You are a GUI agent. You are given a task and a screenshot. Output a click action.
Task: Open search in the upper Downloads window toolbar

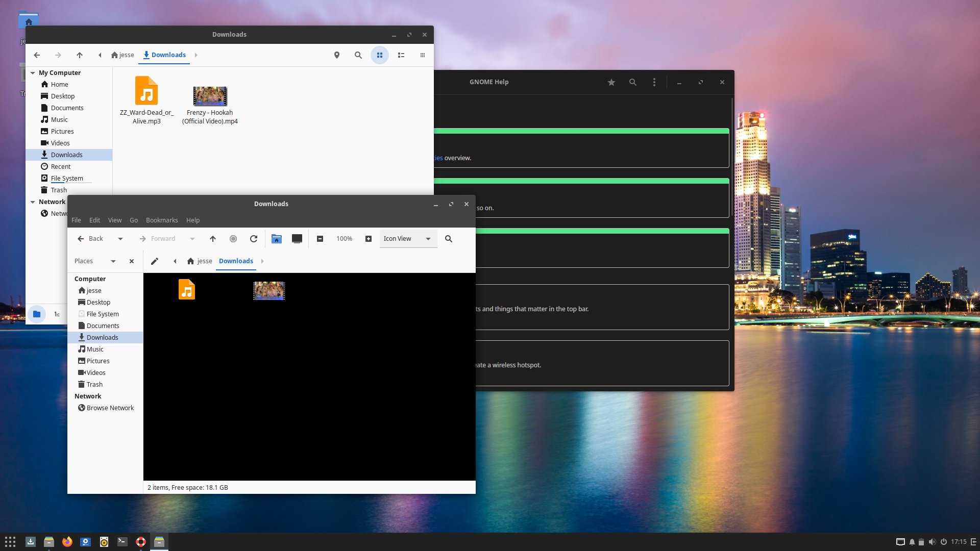pos(358,55)
